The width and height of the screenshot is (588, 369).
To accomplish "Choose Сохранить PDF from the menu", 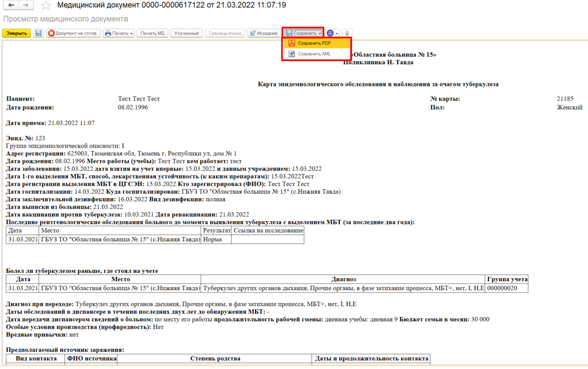I will click(314, 43).
